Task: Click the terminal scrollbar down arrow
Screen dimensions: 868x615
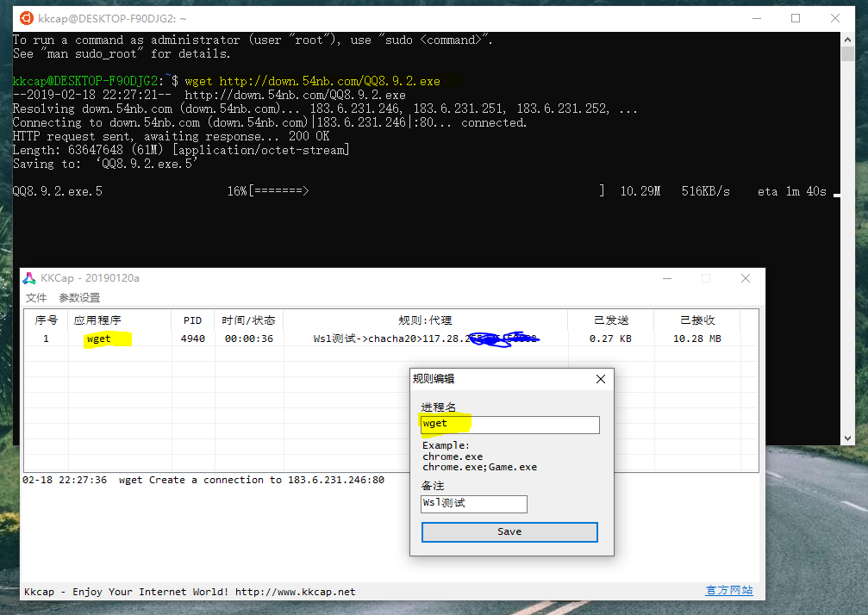Action: click(847, 438)
